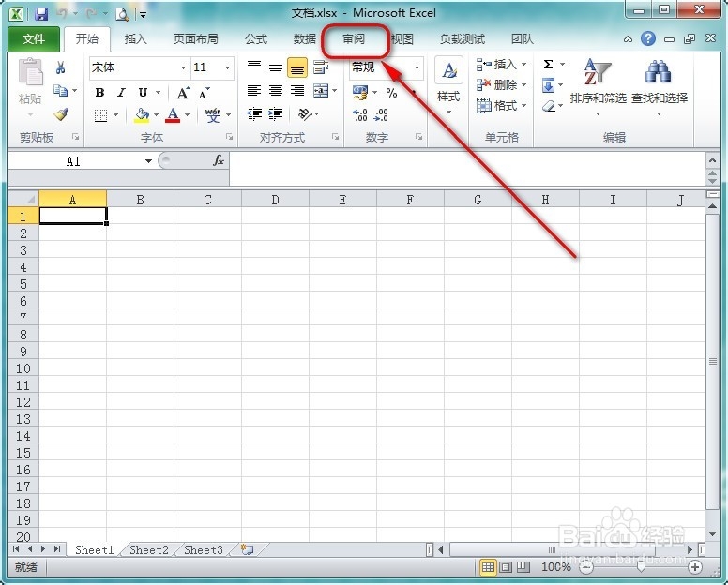Select row 5 header
The image size is (728, 585).
pyautogui.click(x=23, y=284)
